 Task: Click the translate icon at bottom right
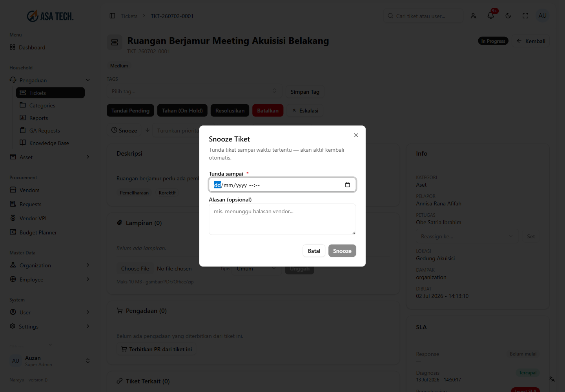552,379
